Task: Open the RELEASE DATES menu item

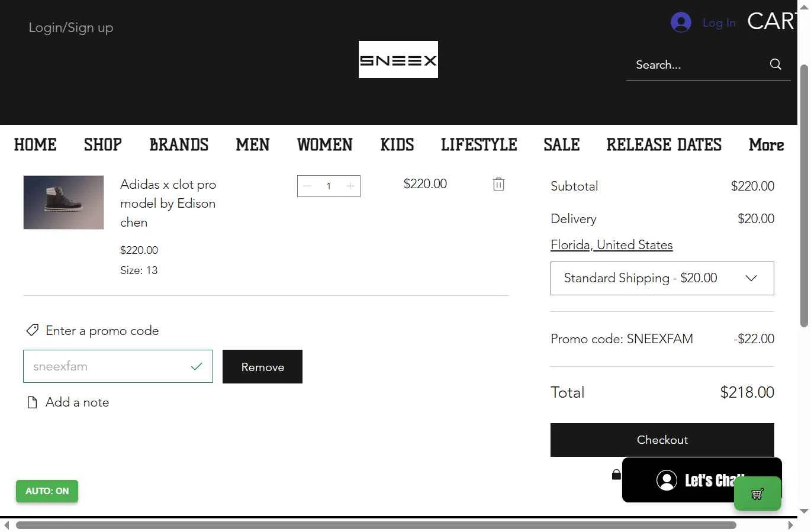Action: coord(664,145)
